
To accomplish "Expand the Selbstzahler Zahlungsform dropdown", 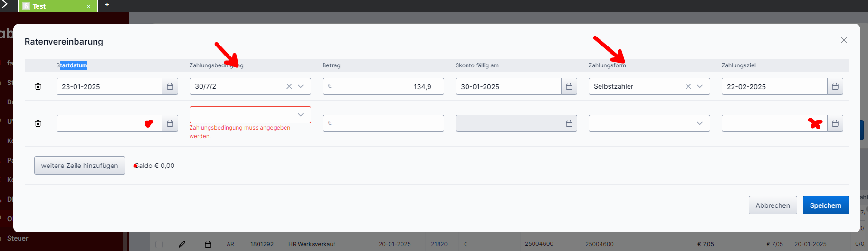I will 700,86.
